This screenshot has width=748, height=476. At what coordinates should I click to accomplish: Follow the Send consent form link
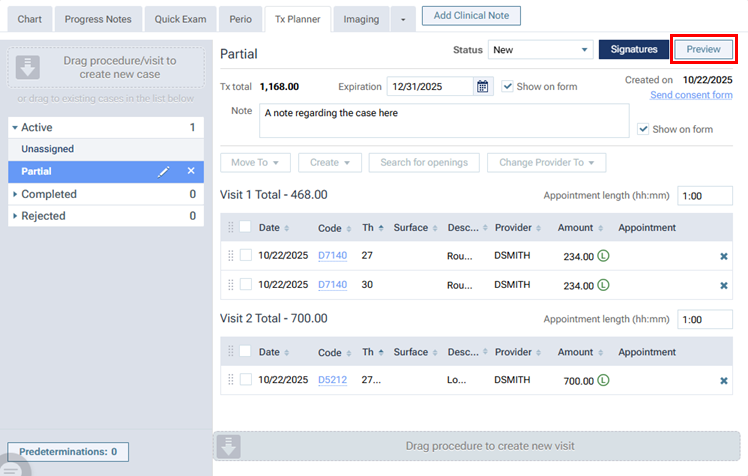691,95
